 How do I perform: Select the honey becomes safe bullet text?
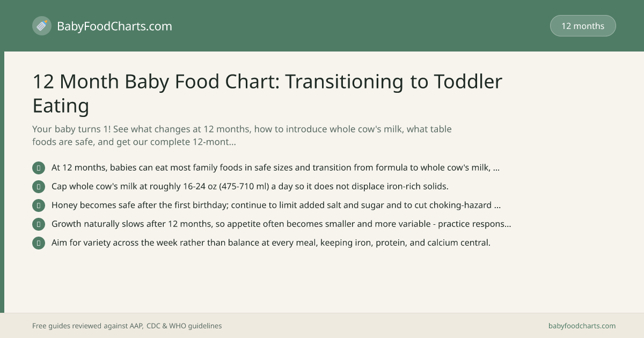point(276,205)
